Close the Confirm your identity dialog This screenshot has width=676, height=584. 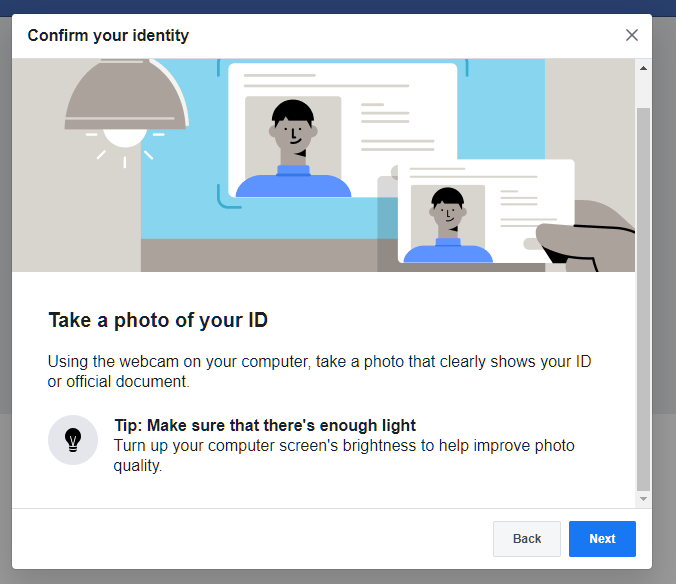pos(632,35)
